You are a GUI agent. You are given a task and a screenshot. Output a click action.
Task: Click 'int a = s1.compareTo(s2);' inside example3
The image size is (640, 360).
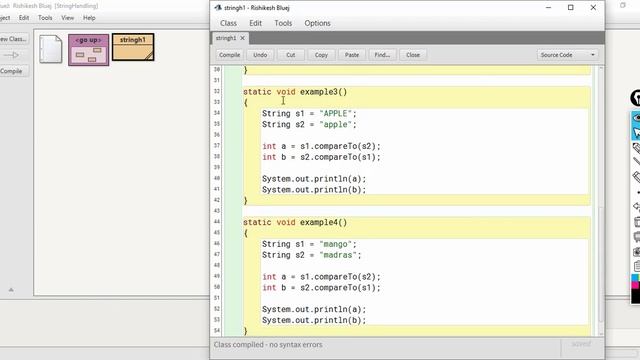pos(321,146)
